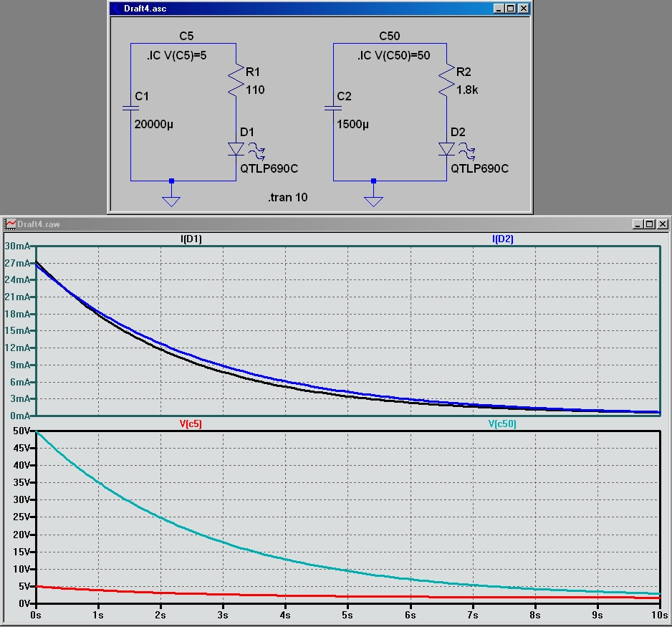Minimize the Draft4.raw window
The height and width of the screenshot is (627, 672).
[638, 224]
